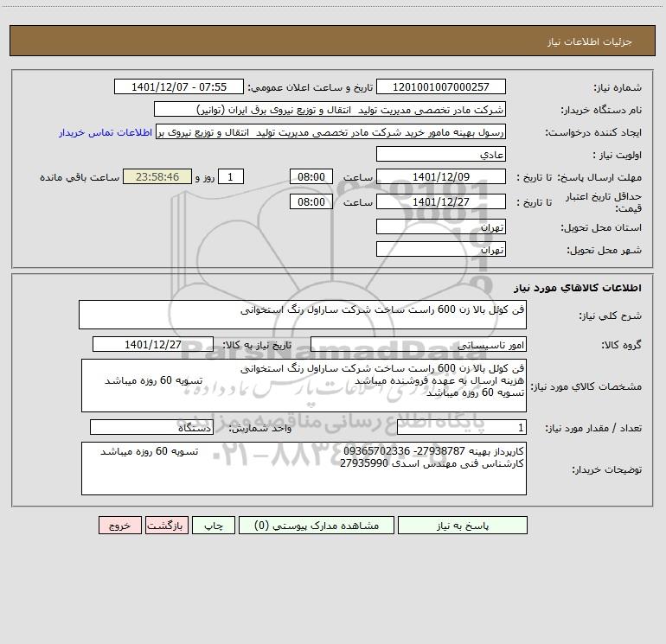666x644 pixels.
Task: Click the label حداقل تاریخ اعتبار قیمت:
Action: coord(604,202)
